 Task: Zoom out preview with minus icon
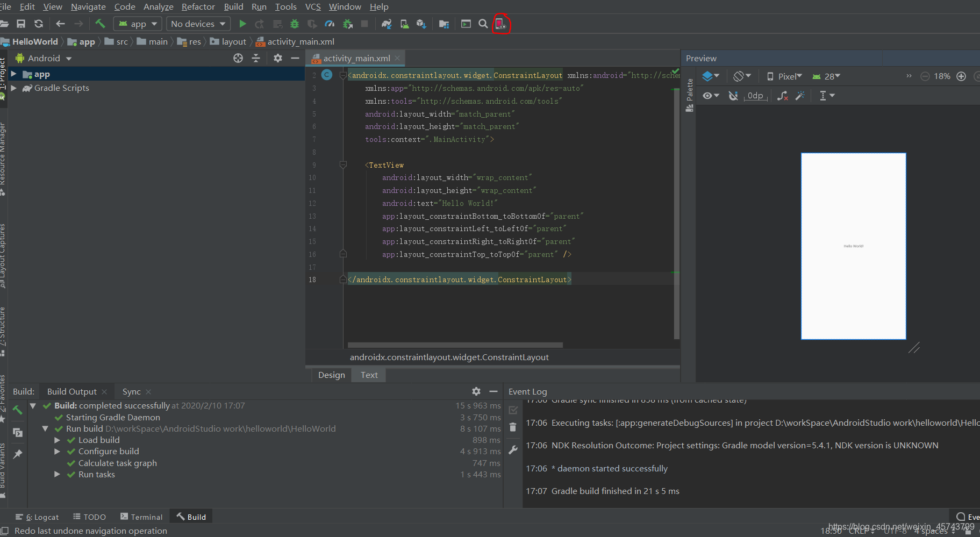click(925, 76)
